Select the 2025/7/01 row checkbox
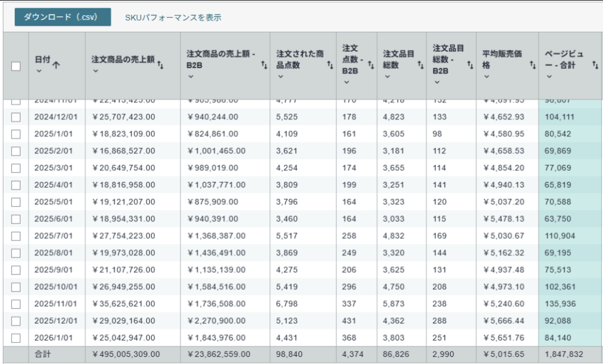Viewport: 603px width, 364px height. (x=16, y=236)
